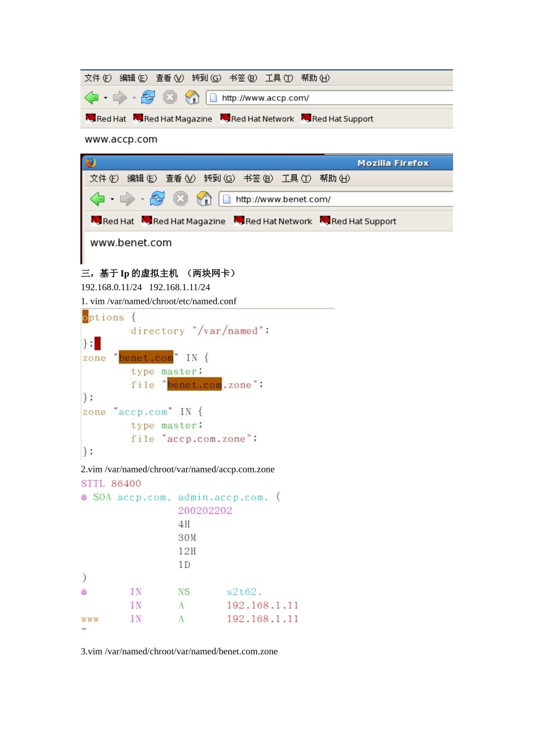Click the Back arrow in accp.com browser
The image size is (534, 756).
92,98
